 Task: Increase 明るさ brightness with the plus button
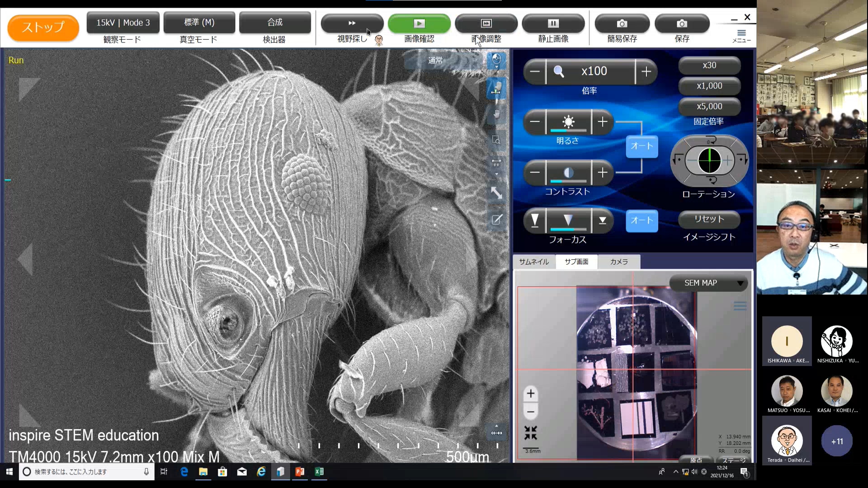[x=603, y=122]
